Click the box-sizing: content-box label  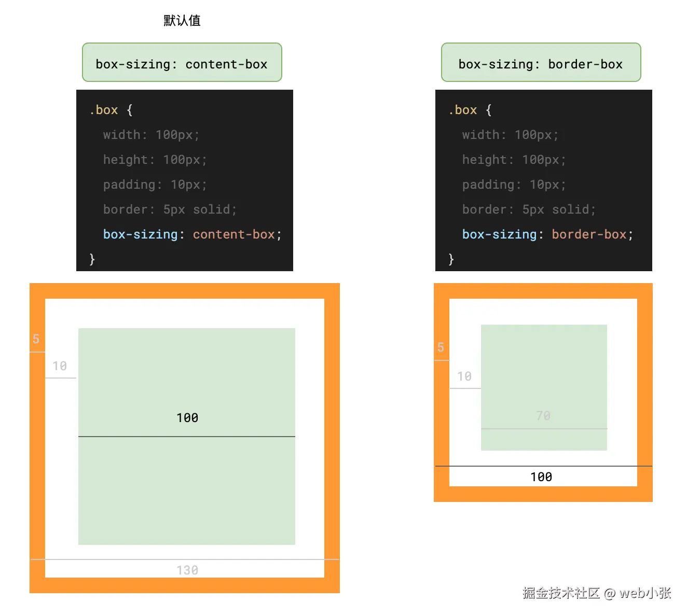pyautogui.click(x=182, y=62)
